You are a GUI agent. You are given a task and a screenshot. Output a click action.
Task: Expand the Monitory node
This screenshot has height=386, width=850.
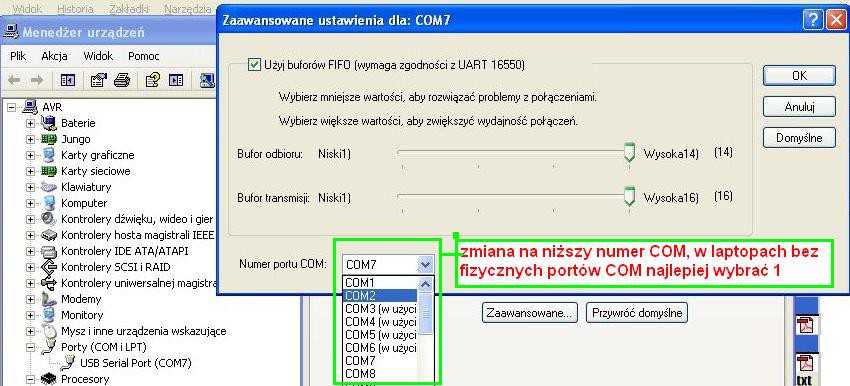(x=30, y=316)
